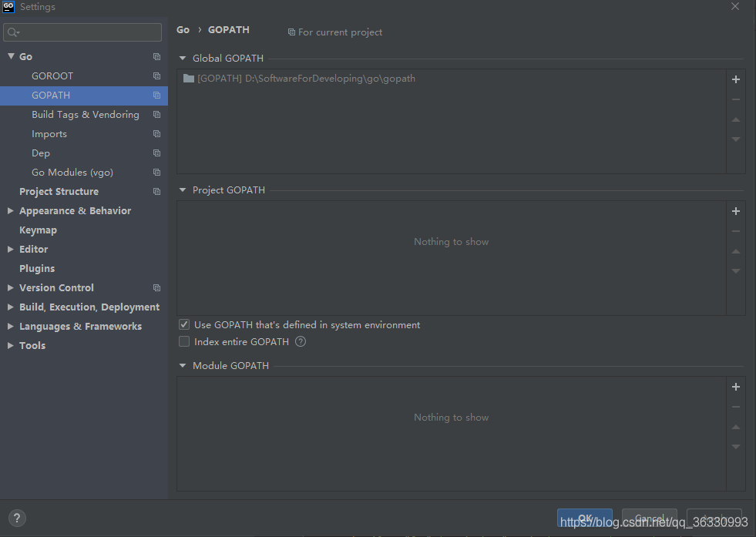The width and height of the screenshot is (756, 537).
Task: Expand the Editor settings group
Action: (x=11, y=250)
